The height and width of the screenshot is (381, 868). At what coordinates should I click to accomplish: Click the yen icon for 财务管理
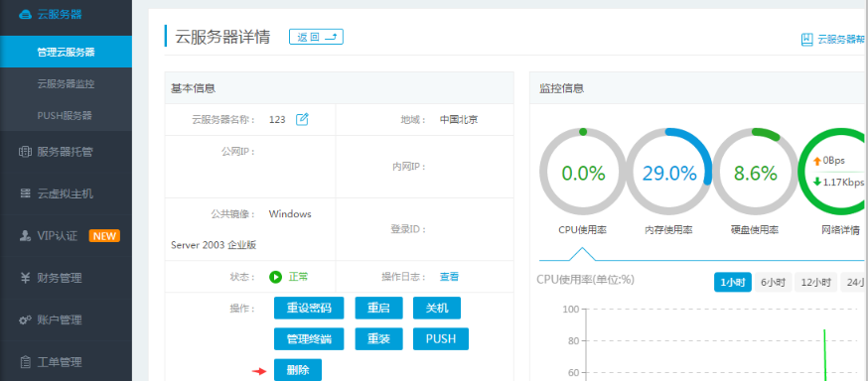(x=25, y=278)
